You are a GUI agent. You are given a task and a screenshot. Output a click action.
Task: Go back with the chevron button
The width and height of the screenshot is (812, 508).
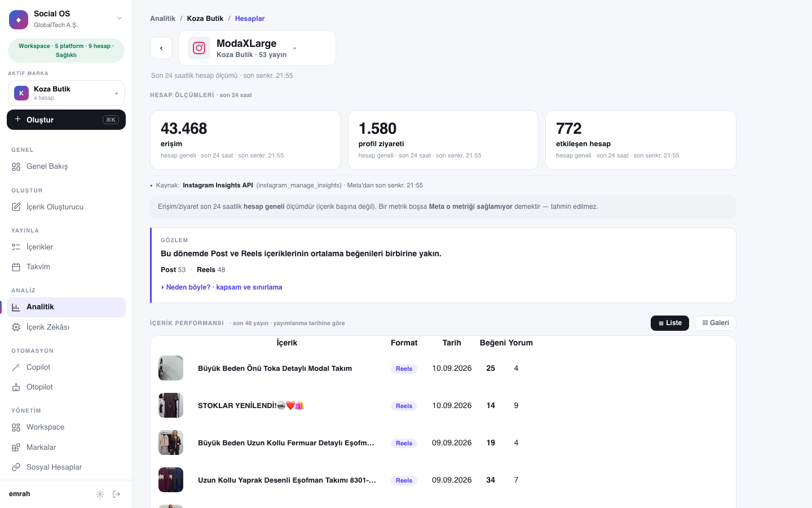[161, 48]
